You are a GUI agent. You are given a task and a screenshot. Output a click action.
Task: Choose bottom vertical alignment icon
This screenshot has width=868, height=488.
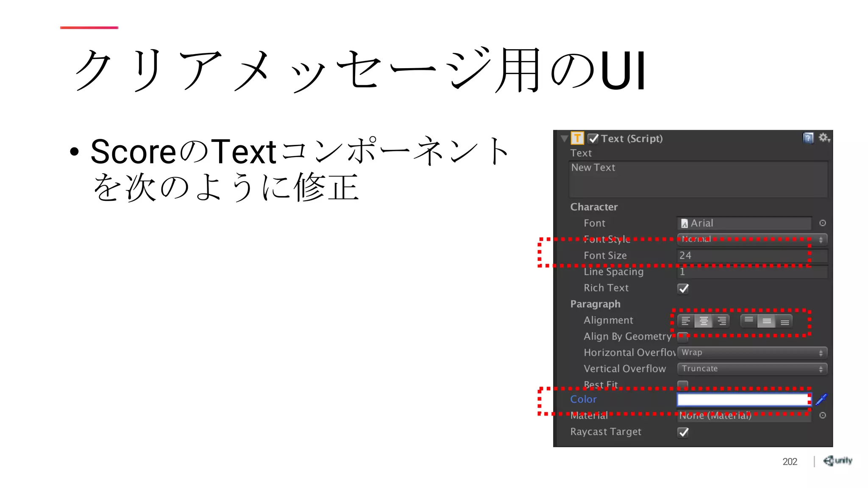[x=785, y=322]
